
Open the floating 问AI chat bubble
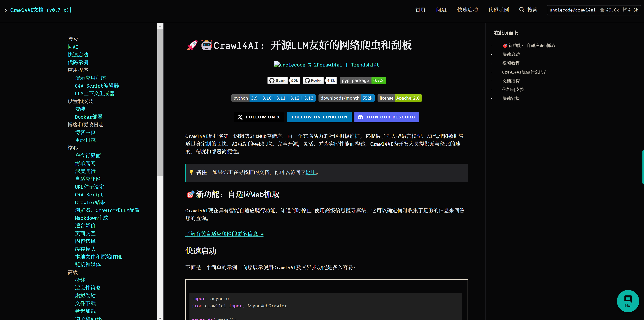(628, 301)
